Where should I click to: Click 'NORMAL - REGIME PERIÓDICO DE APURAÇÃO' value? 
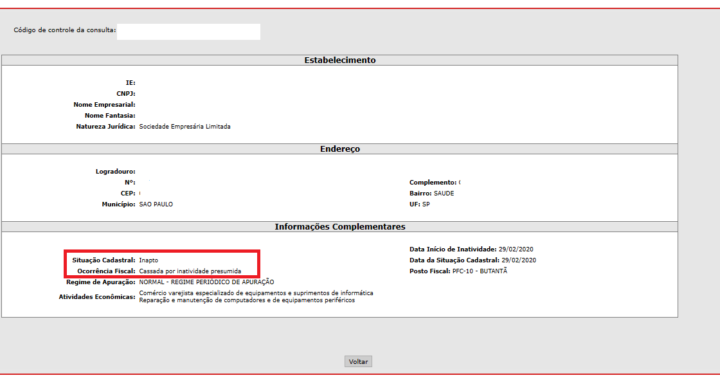click(207, 282)
